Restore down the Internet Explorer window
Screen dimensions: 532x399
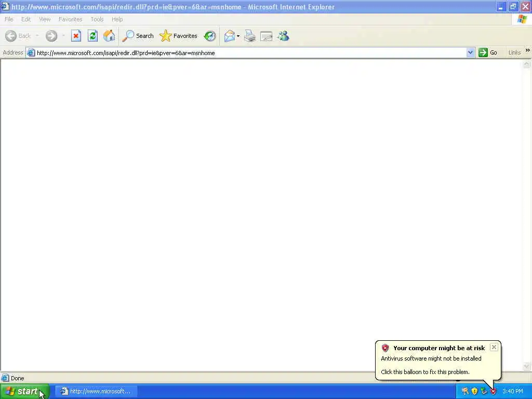coord(513,6)
